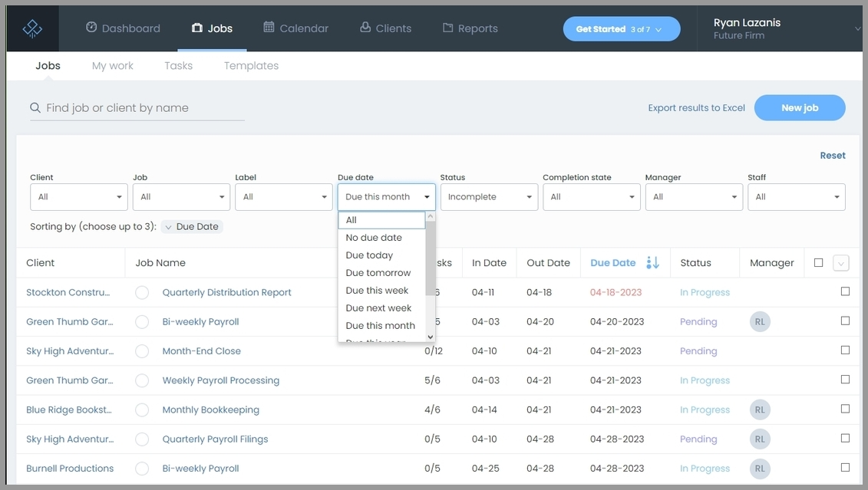Open the Reports page
The image size is (868, 490).
(470, 28)
